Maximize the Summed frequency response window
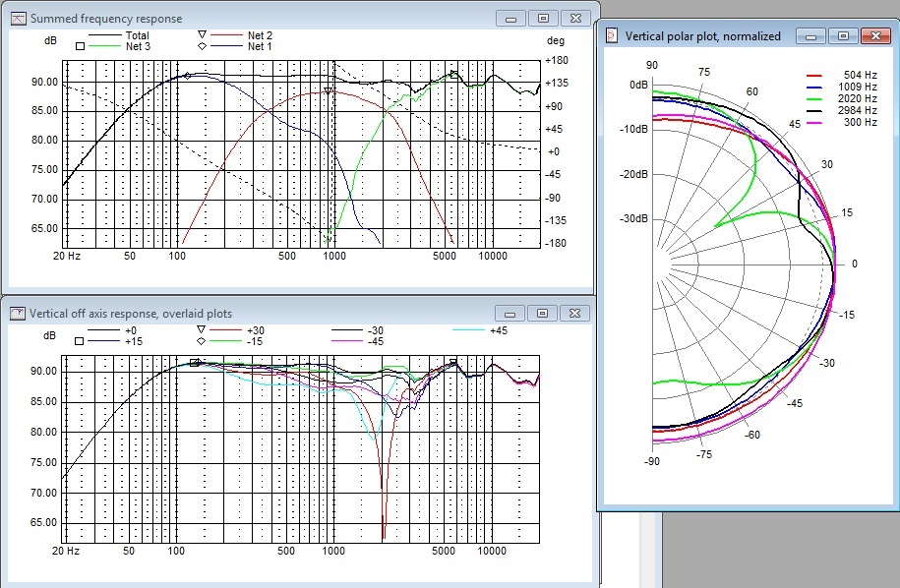The width and height of the screenshot is (900, 588). click(x=542, y=18)
